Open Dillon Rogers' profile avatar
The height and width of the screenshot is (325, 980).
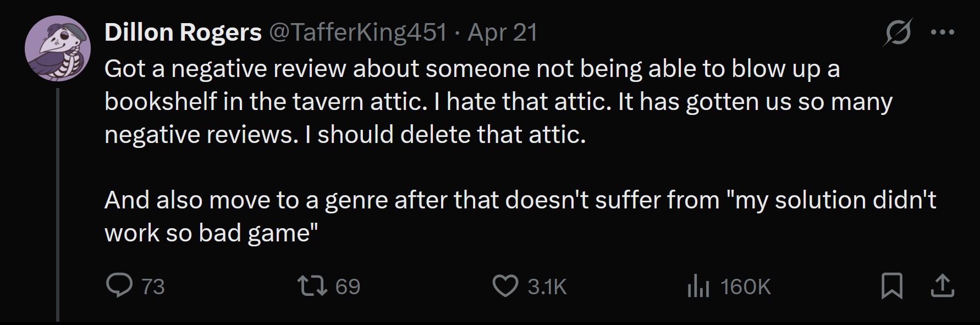tap(57, 49)
